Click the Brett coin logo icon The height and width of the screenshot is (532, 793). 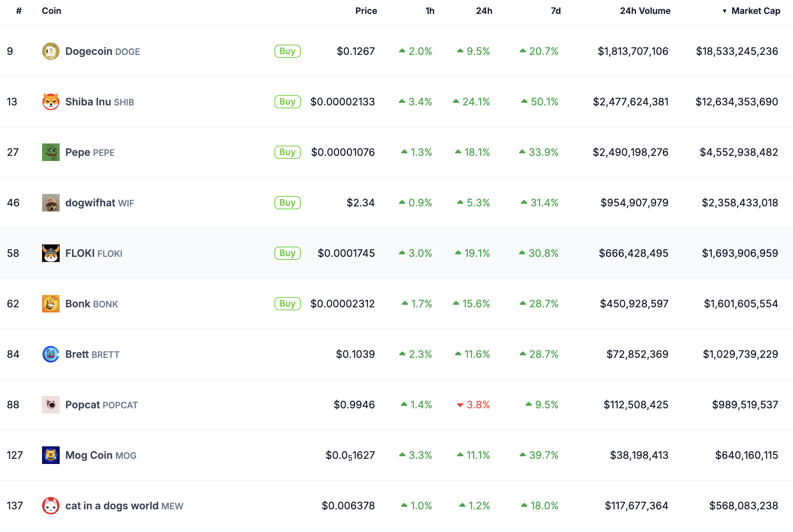[51, 354]
